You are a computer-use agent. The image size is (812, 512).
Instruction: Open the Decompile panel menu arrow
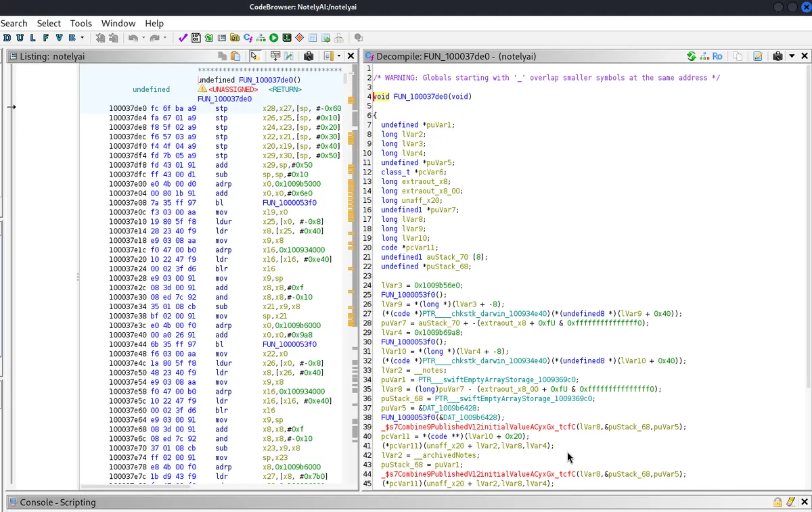click(x=792, y=56)
